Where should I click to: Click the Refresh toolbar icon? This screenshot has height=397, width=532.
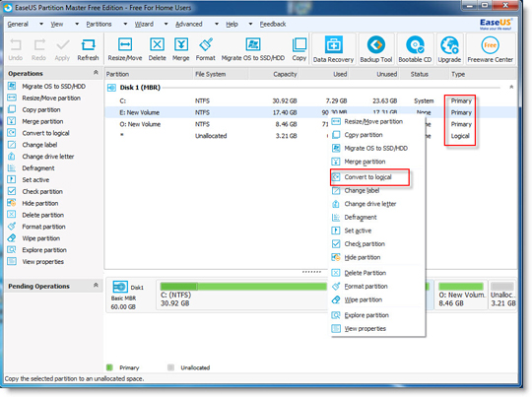pyautogui.click(x=88, y=49)
